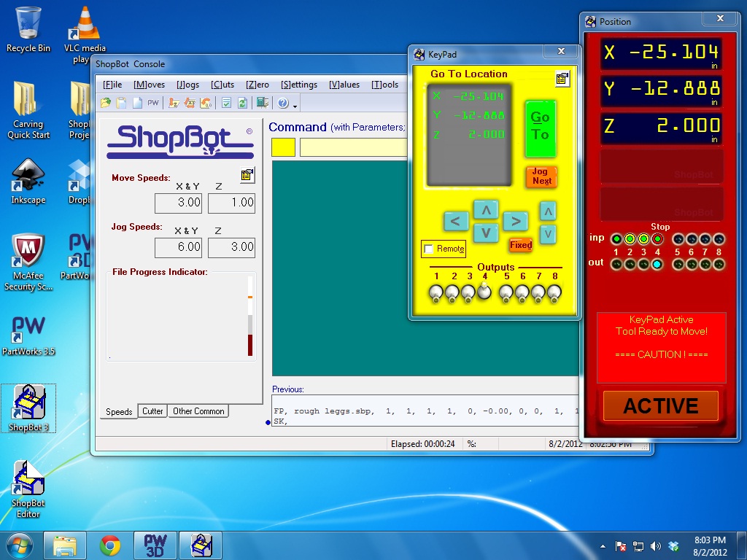Click the PW PartWorks toolbar button

pyautogui.click(x=153, y=103)
